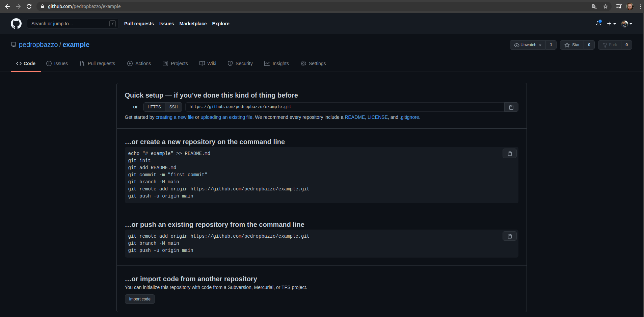This screenshot has width=644, height=317.
Task: Focus the Search or jump to field
Action: click(x=73, y=24)
